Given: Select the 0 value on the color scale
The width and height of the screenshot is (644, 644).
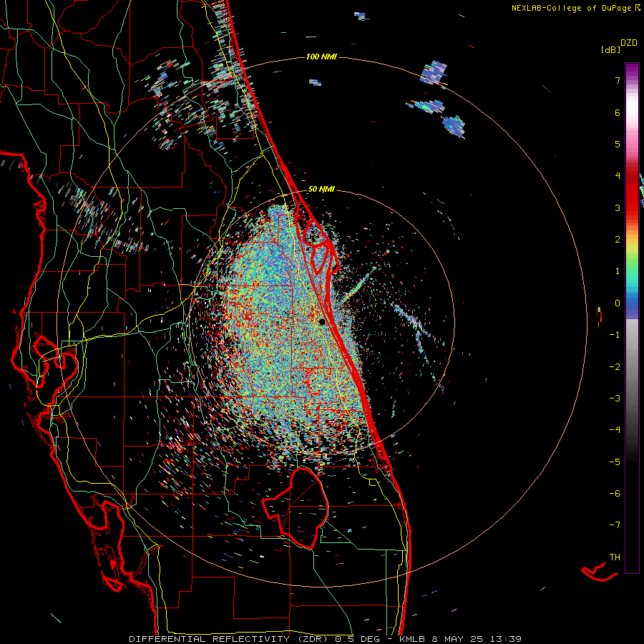Looking at the screenshot, I should click(x=618, y=303).
